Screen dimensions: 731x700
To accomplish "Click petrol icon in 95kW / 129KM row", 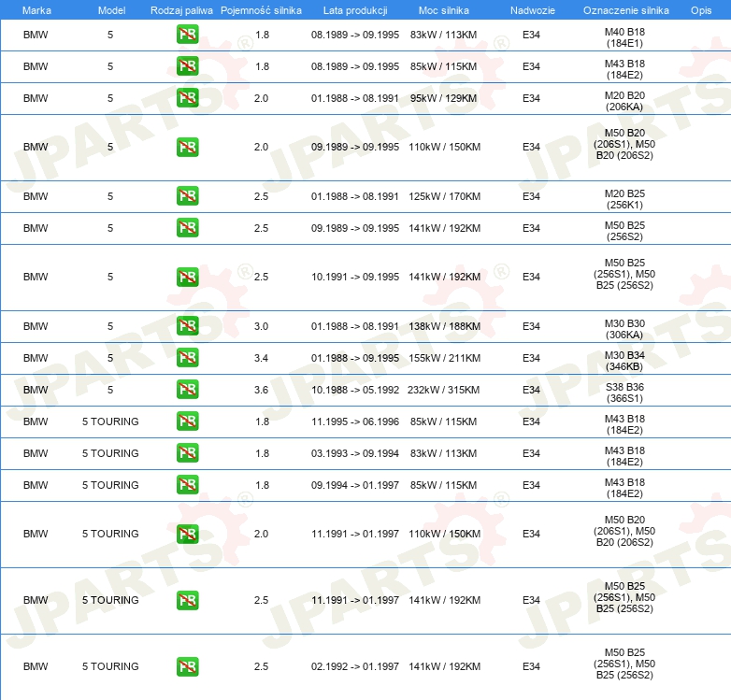I will 187,98.
